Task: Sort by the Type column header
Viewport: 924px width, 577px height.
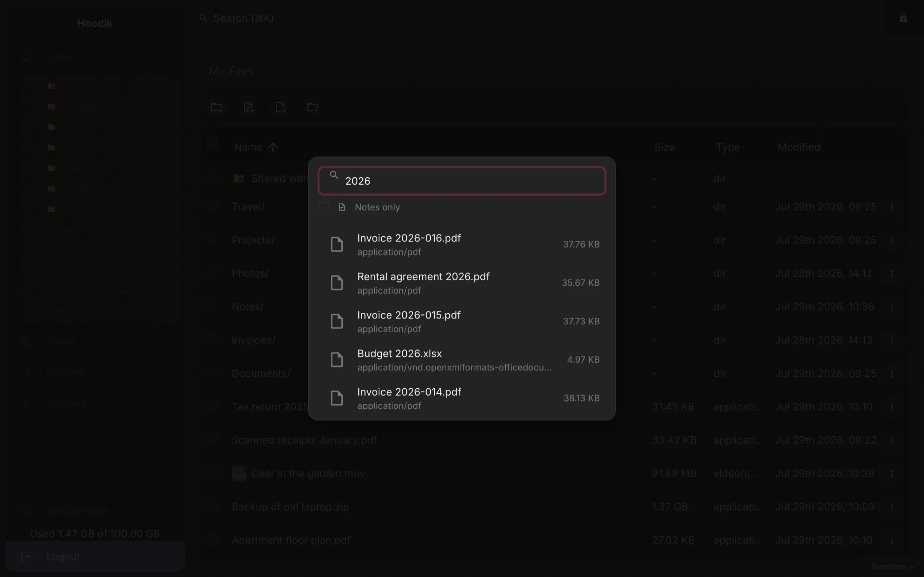Action: click(728, 147)
